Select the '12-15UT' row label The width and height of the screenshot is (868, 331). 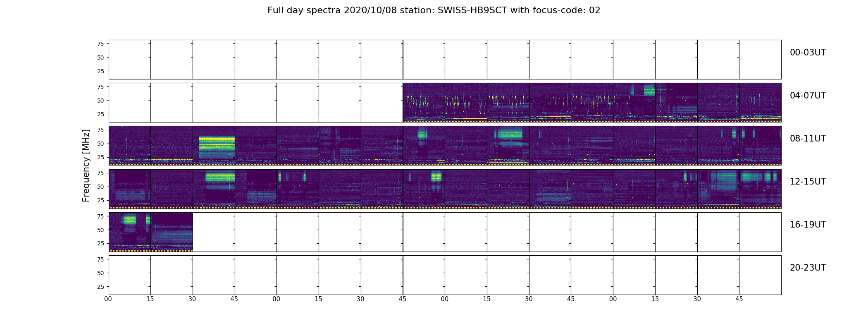808,182
